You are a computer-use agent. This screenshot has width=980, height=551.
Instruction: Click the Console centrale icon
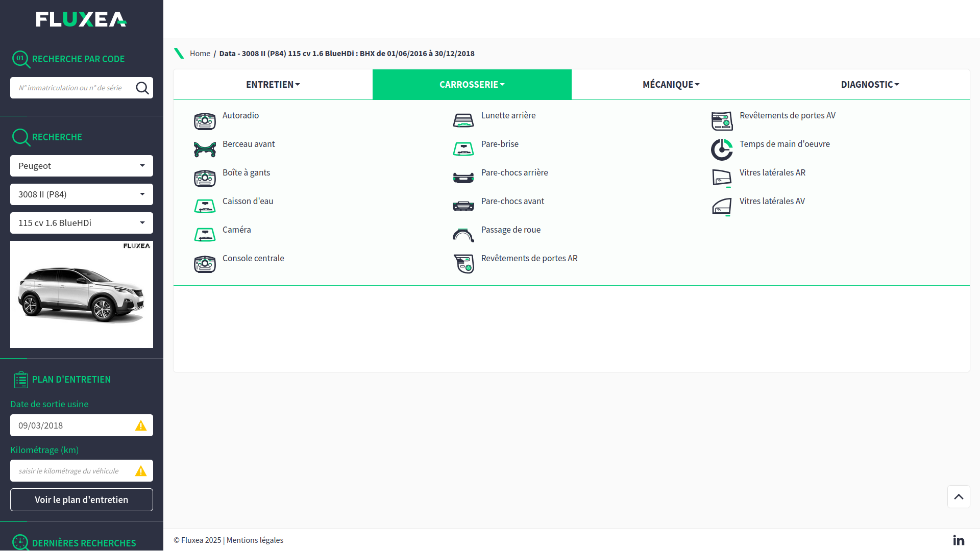click(x=205, y=264)
